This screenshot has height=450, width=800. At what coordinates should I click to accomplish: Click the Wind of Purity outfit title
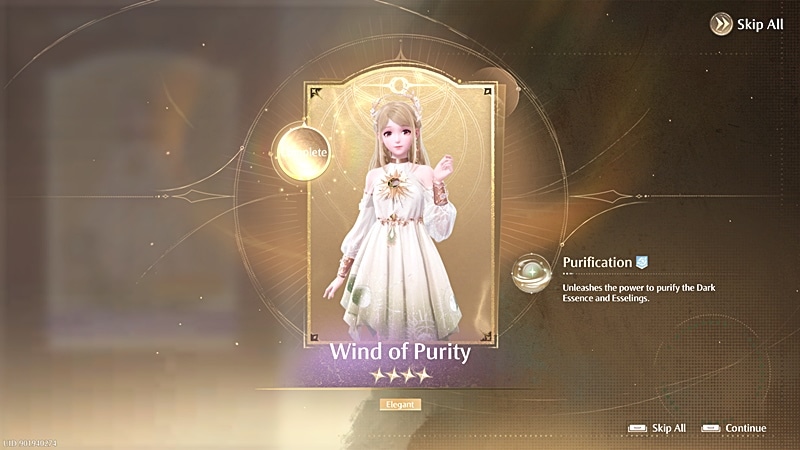point(400,352)
